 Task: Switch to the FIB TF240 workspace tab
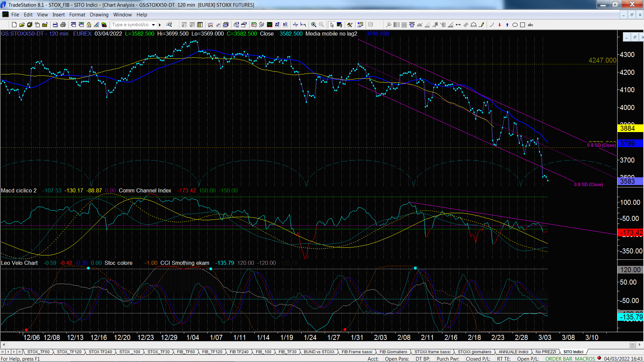[x=239, y=352]
